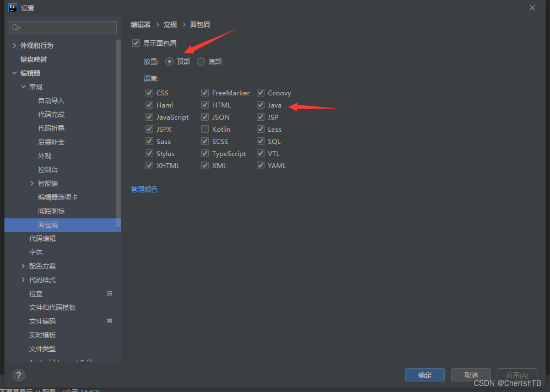Select the 面包屑 tree item
The image size is (550, 392).
point(62,225)
